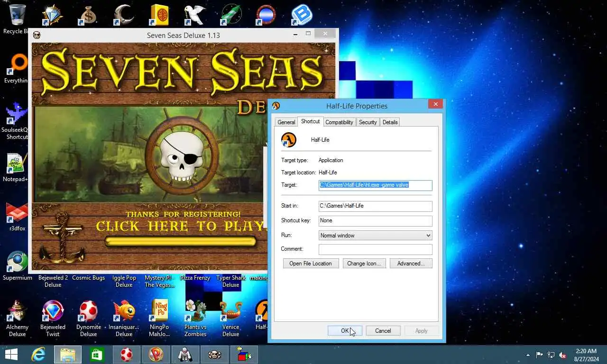Close the Half-Life Properties dialog
Image resolution: width=607 pixels, height=364 pixels.
(x=435, y=104)
